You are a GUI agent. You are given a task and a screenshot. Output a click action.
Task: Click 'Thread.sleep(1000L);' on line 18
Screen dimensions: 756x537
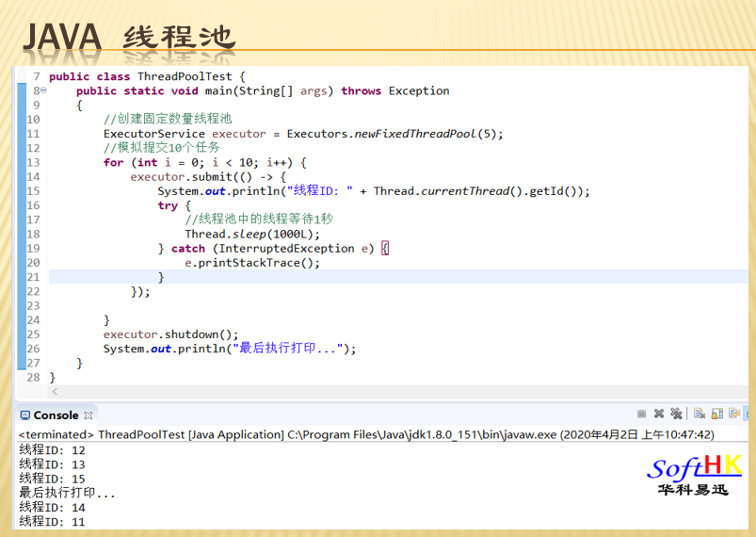[252, 234]
